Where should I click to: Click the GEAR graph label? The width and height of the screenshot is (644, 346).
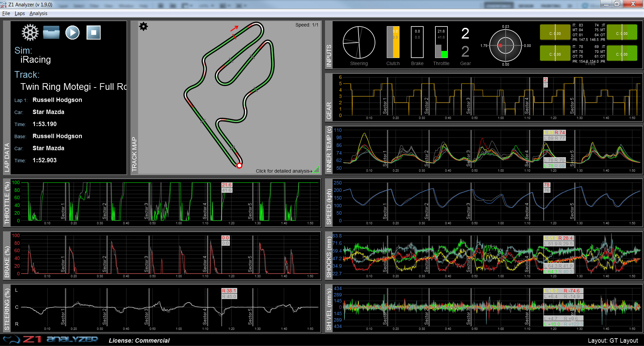(x=329, y=111)
